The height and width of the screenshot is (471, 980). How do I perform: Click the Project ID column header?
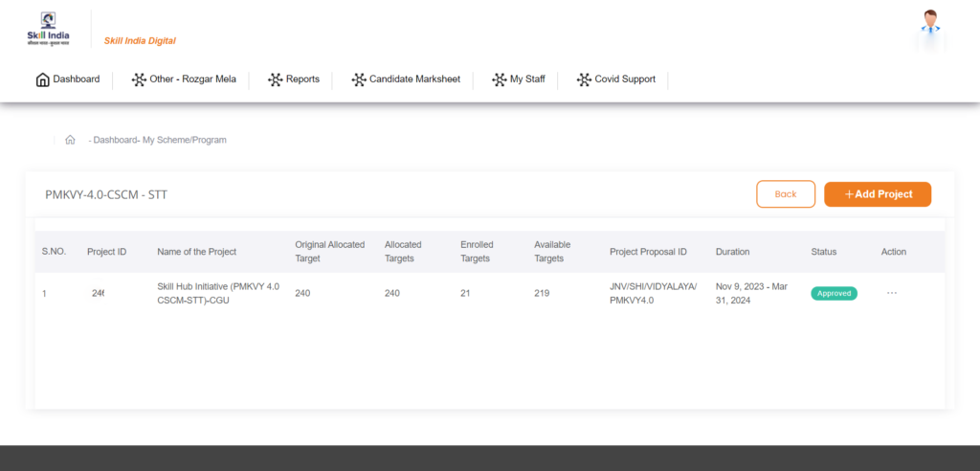point(107,252)
